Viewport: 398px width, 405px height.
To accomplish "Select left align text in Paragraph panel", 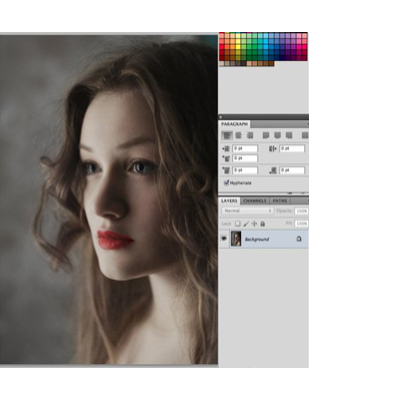I will click(x=227, y=135).
